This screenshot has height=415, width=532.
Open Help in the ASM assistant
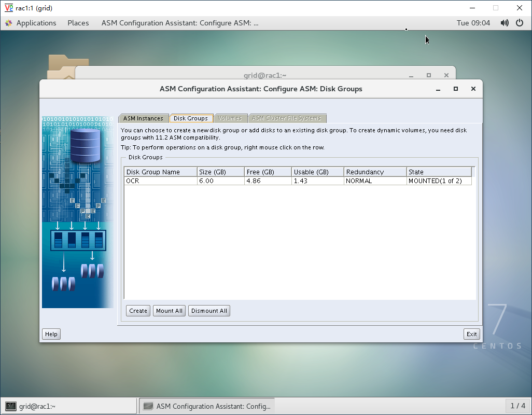[x=51, y=334]
